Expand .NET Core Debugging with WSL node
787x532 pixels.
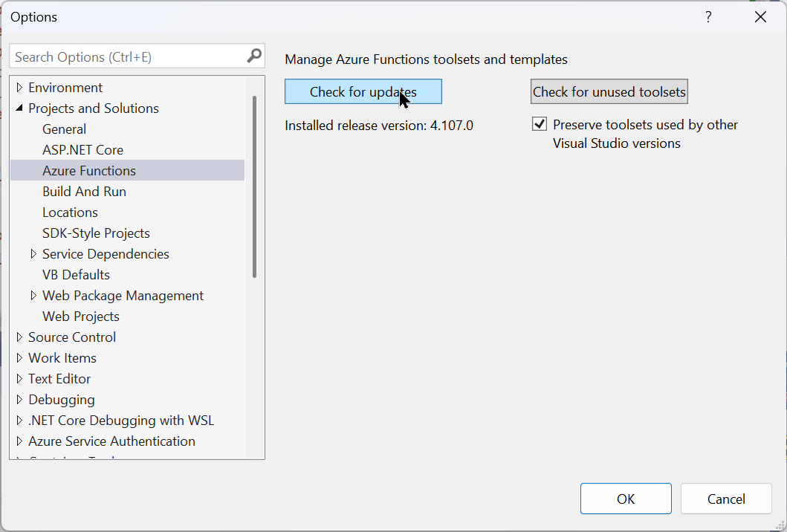(x=19, y=421)
